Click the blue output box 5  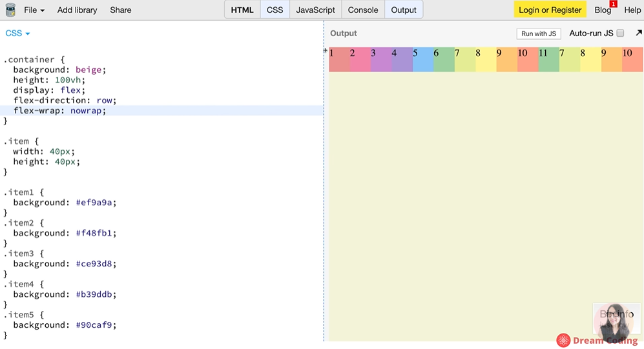pyautogui.click(x=423, y=59)
